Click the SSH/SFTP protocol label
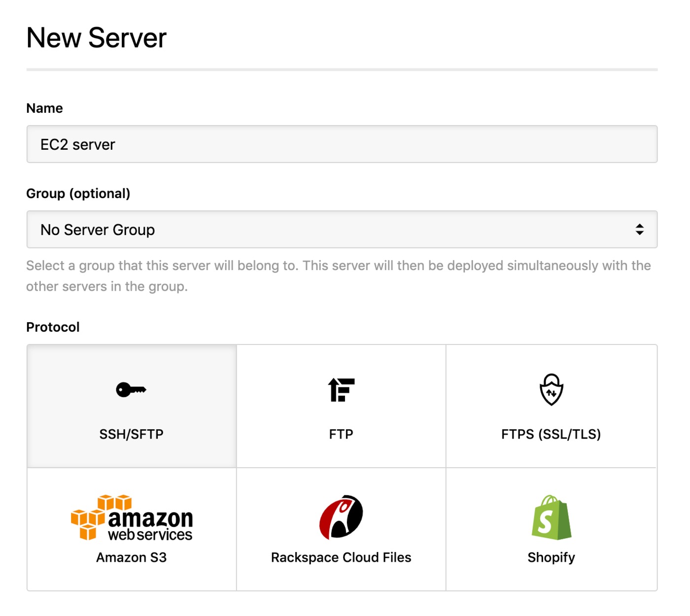This screenshot has height=616, width=690. coord(131,434)
